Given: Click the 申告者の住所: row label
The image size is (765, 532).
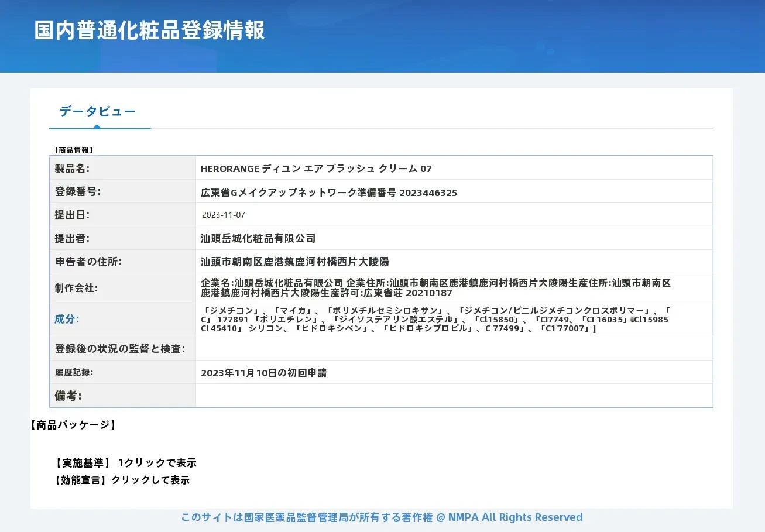Looking at the screenshot, I should tap(88, 262).
